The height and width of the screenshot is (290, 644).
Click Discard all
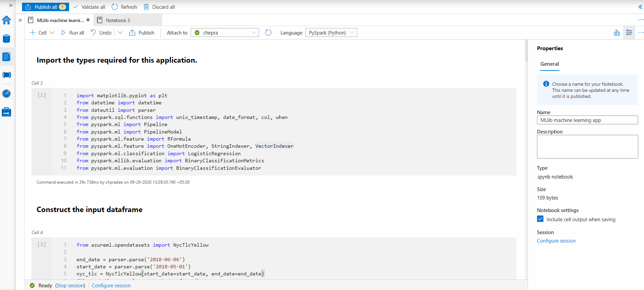[x=159, y=7]
